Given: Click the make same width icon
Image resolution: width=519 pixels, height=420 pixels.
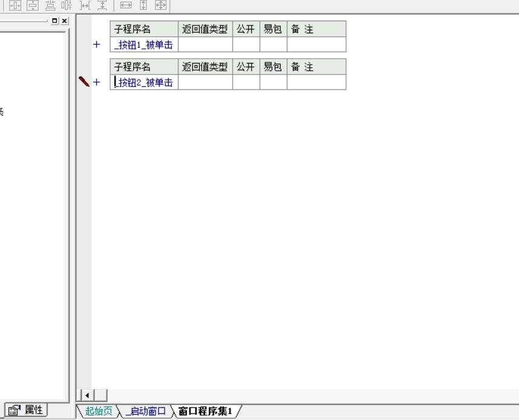Looking at the screenshot, I should 126,5.
